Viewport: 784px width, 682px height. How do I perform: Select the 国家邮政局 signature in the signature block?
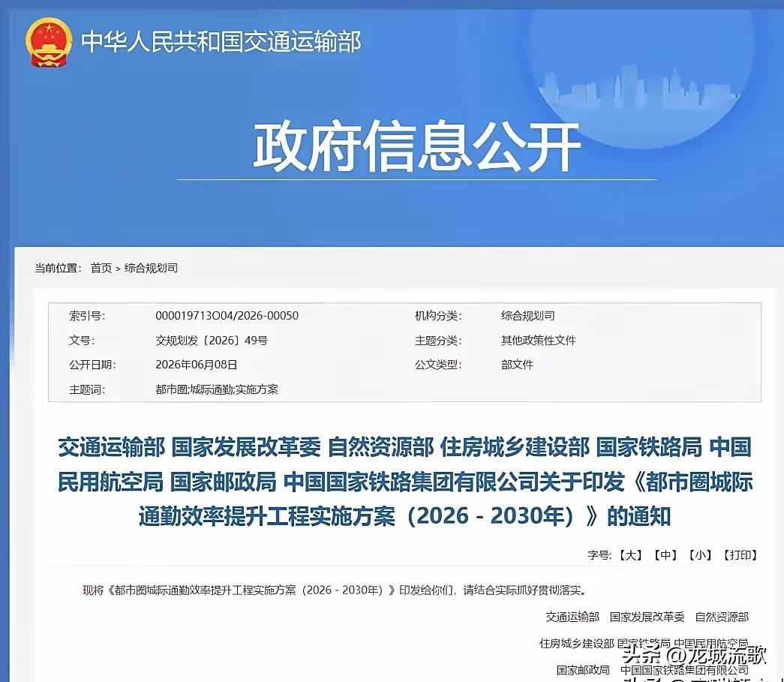pos(583,670)
